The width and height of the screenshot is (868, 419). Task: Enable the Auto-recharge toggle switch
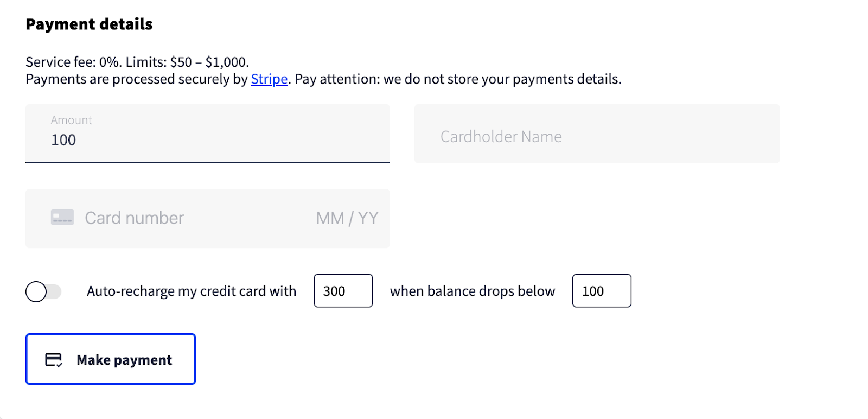(43, 291)
